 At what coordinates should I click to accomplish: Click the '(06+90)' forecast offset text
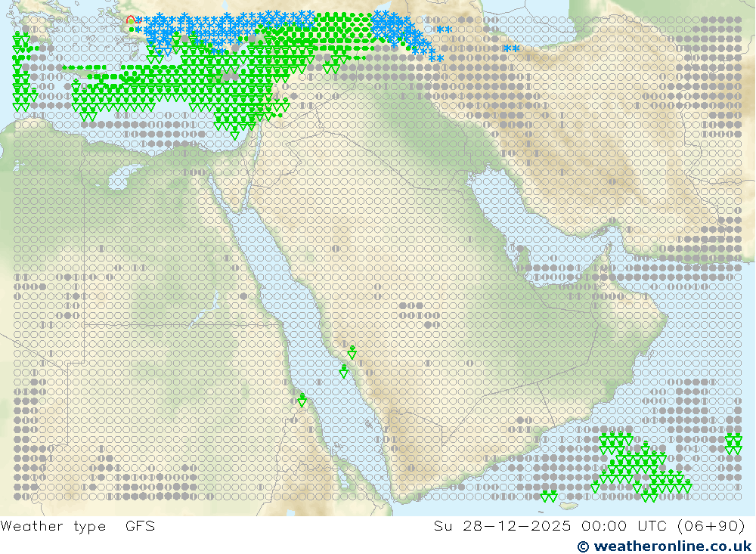(x=711, y=525)
